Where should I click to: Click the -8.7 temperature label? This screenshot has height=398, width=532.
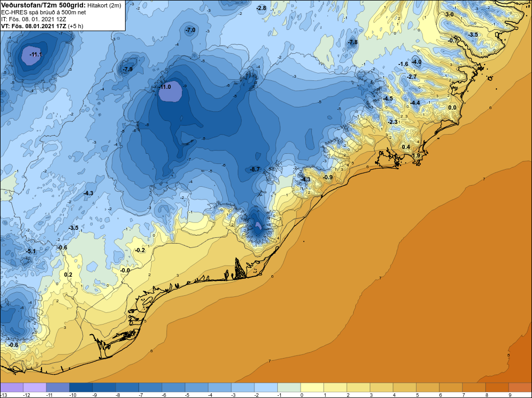point(255,169)
